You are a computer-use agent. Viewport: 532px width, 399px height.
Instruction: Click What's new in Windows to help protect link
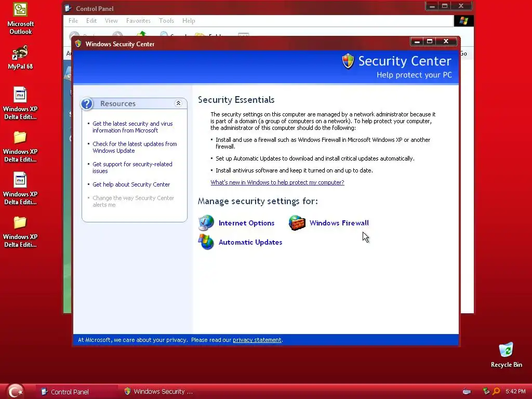click(x=277, y=182)
